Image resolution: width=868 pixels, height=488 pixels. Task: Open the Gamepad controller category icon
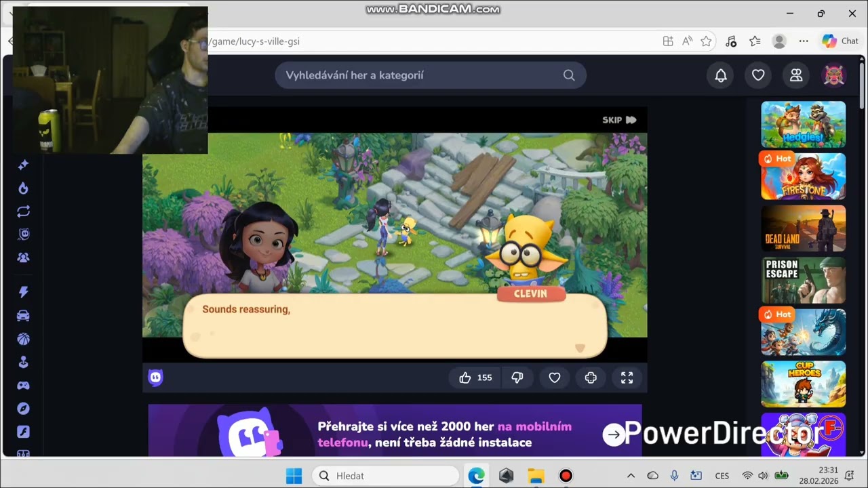pos(23,385)
